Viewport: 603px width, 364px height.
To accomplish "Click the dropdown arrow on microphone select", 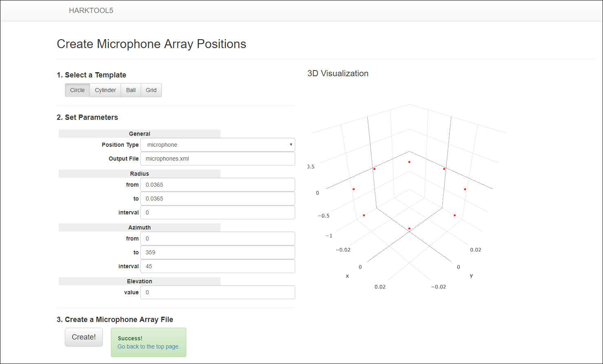I will [x=291, y=145].
